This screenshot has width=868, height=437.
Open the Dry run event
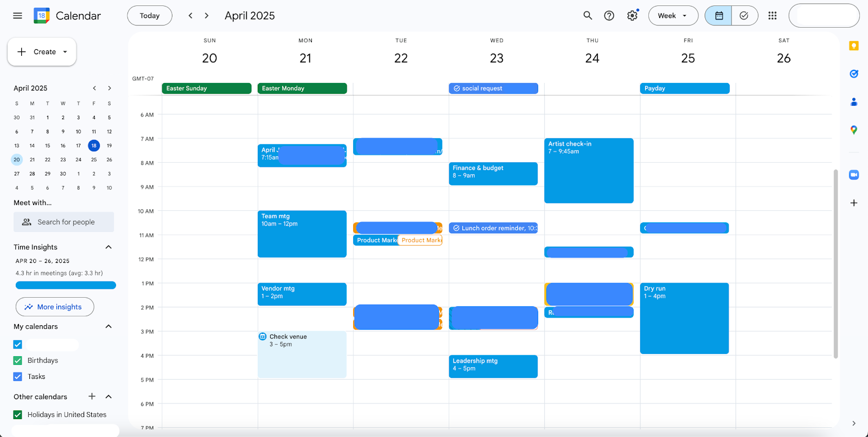pos(685,318)
